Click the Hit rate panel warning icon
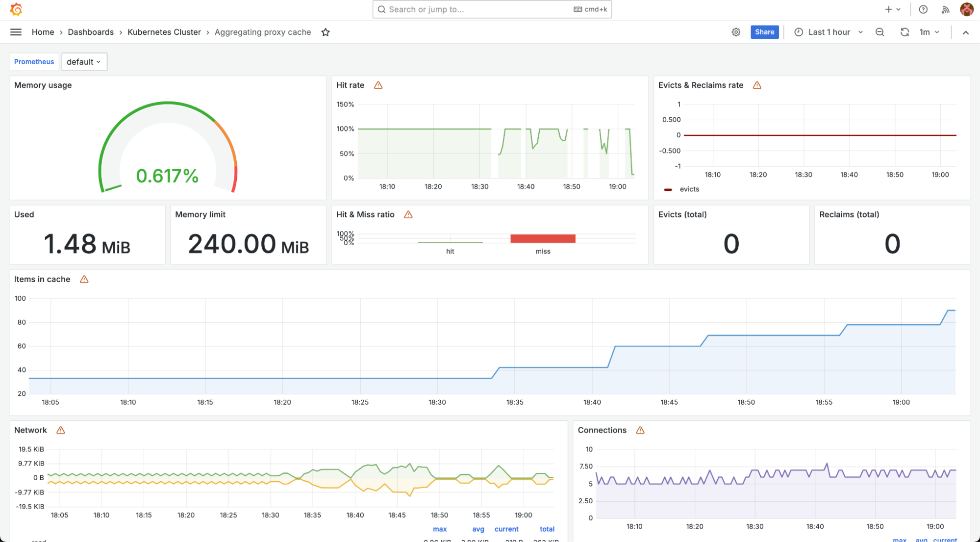This screenshot has width=980, height=542. click(x=378, y=85)
